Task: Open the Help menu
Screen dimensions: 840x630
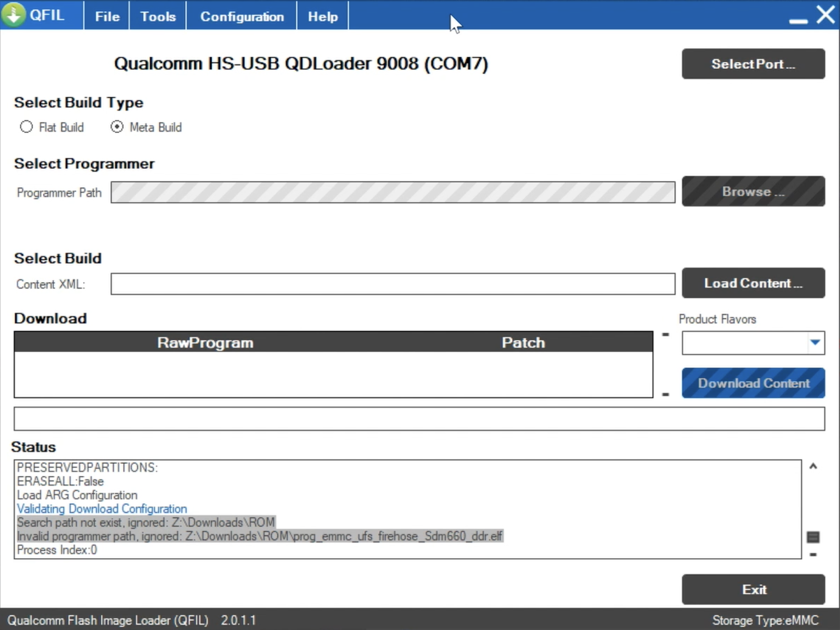Action: click(323, 16)
